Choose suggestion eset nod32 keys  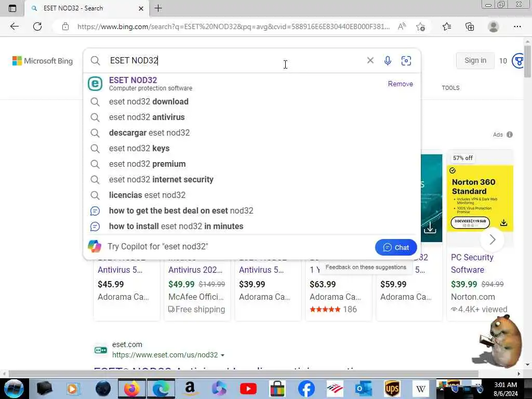click(x=251, y=148)
